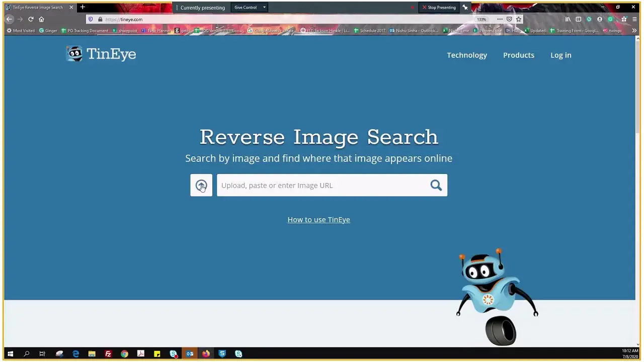Open FileZilla from the taskbar

point(108,354)
